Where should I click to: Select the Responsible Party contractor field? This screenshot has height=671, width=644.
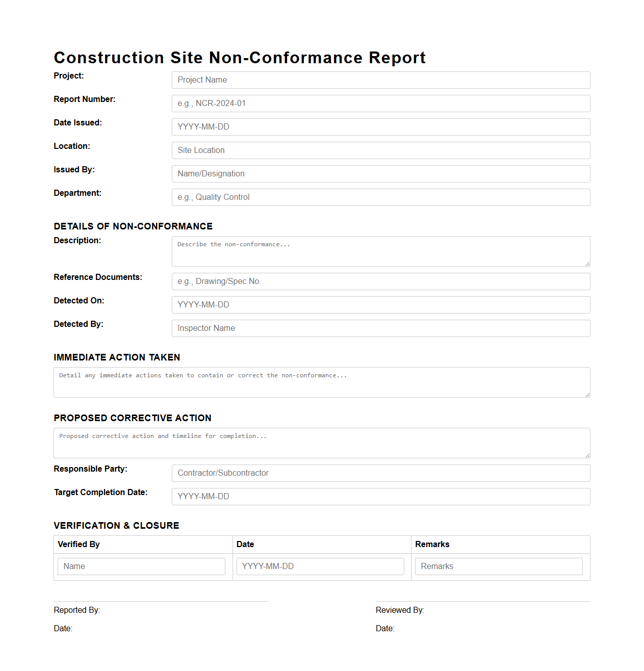(380, 473)
